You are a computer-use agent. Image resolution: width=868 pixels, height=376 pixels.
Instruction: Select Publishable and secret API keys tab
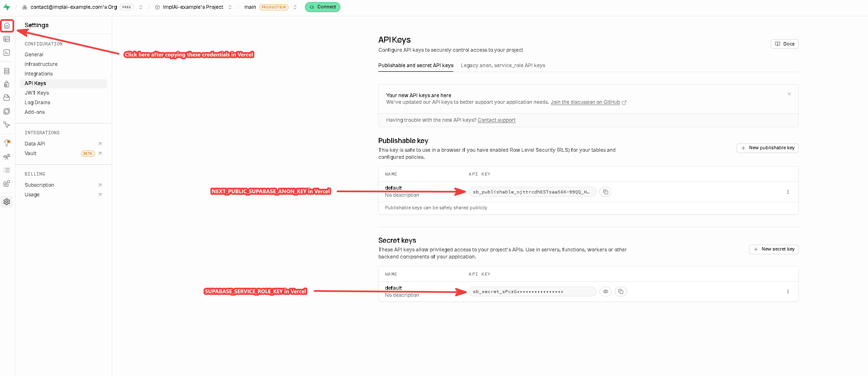click(x=416, y=65)
